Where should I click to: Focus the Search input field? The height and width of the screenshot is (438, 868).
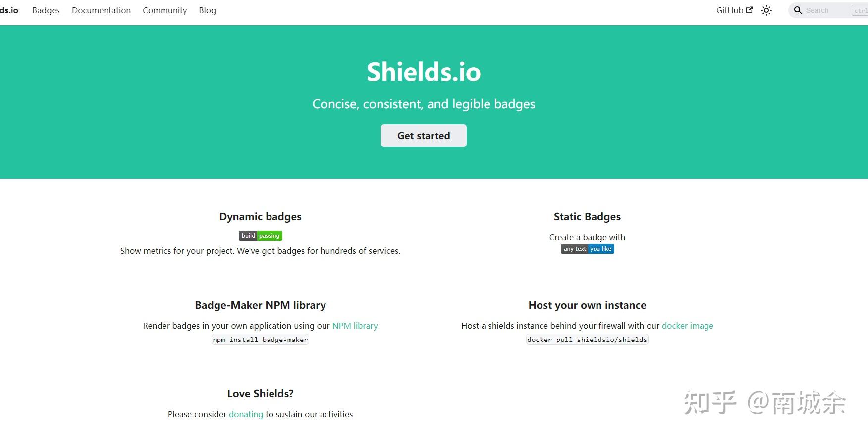[x=825, y=10]
